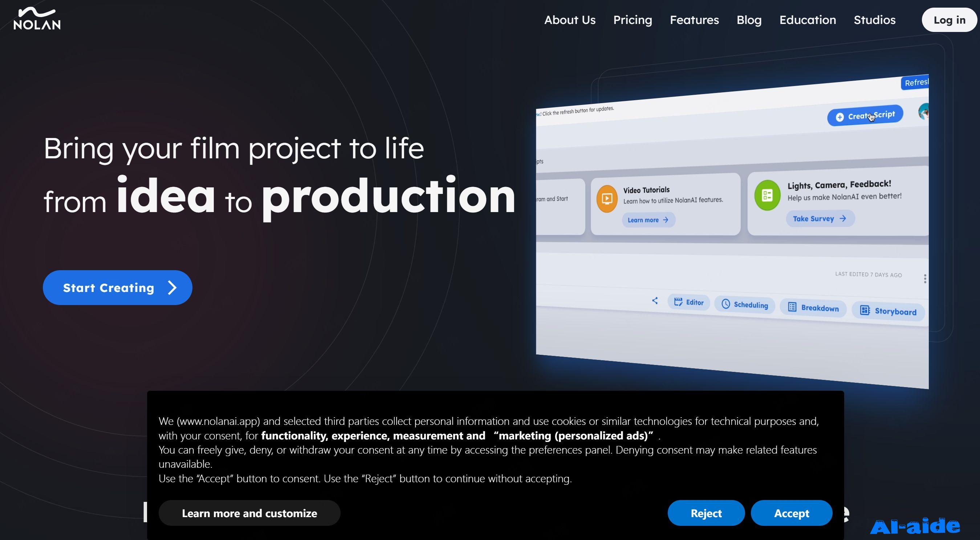The height and width of the screenshot is (540, 980).
Task: Open the Features menu item
Action: click(694, 20)
